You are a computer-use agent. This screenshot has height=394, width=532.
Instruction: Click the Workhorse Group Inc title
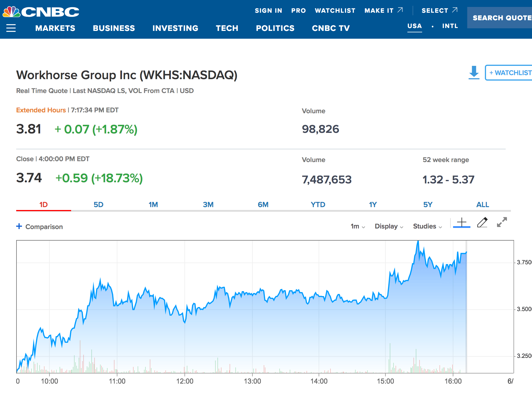tap(127, 75)
